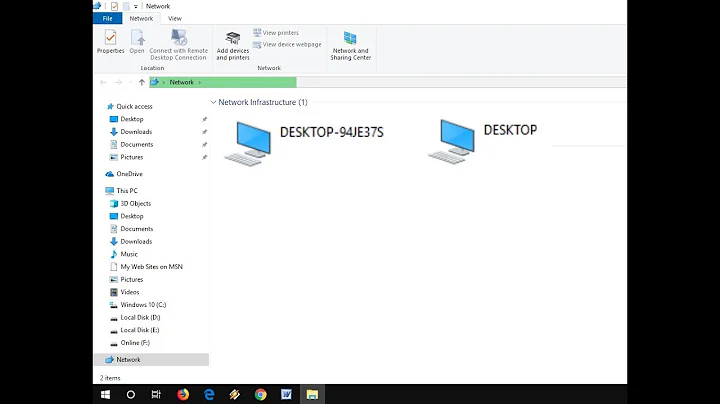This screenshot has width=720, height=404.
Task: Click View printers in the ribbon
Action: [280, 33]
